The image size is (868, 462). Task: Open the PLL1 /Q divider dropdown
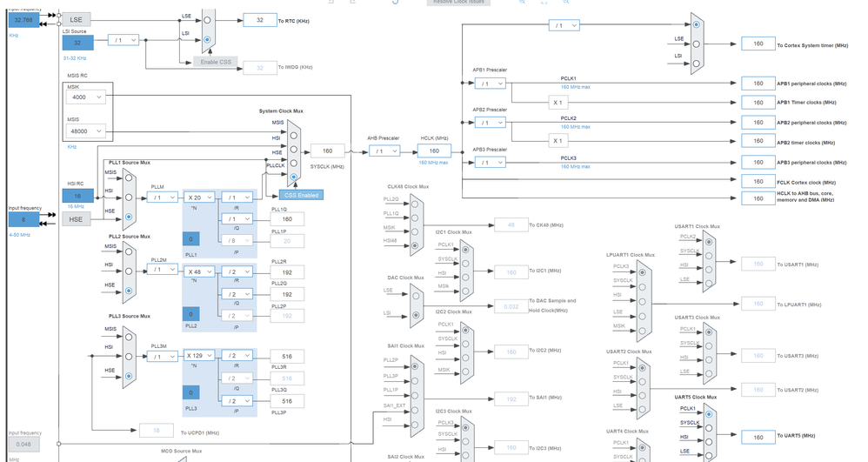click(x=237, y=218)
